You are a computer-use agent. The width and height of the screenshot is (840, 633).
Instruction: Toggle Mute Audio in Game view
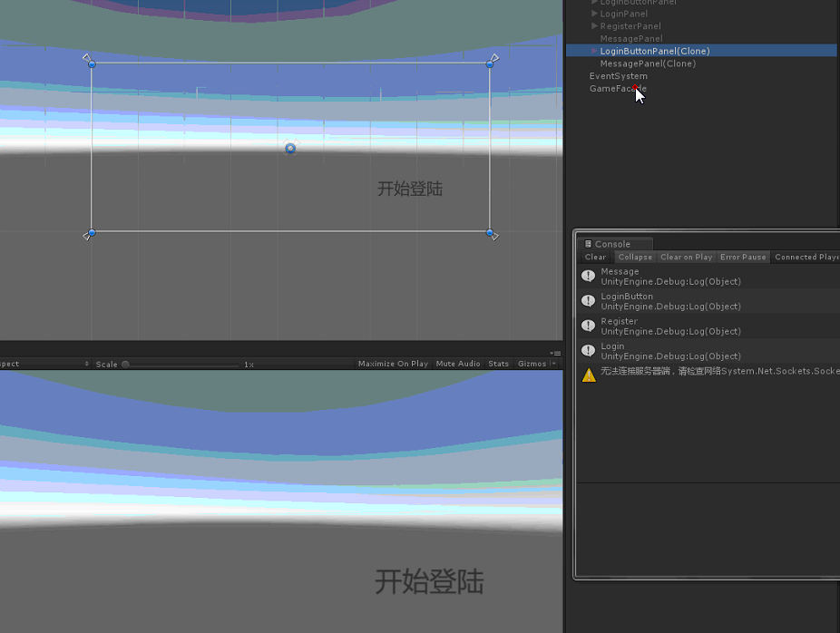[x=458, y=364]
